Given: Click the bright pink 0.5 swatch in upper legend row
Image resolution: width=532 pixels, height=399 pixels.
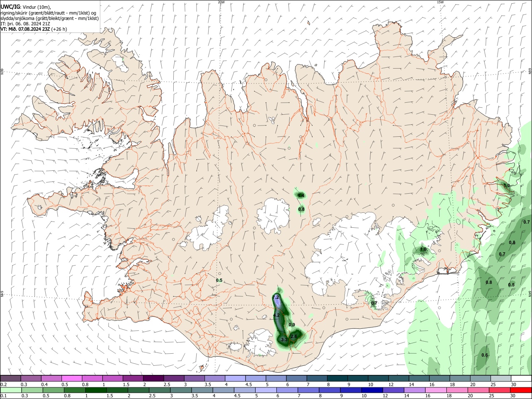Looking at the screenshot, I should pos(72,378).
